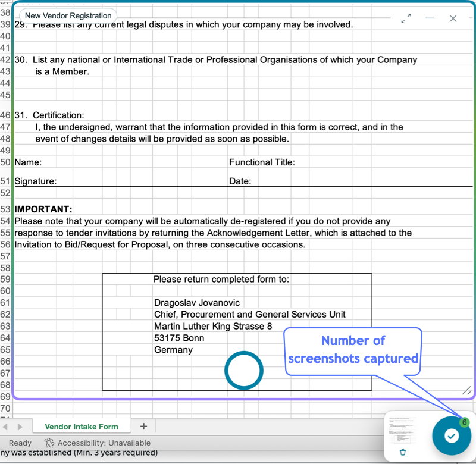Click 'event of changes details' text line

[x=162, y=139]
